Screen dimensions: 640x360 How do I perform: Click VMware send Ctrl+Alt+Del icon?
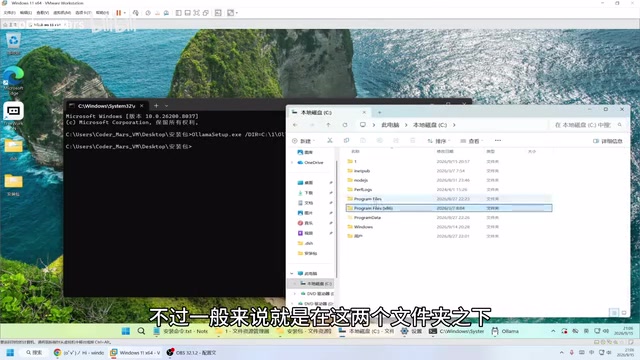point(136,13)
